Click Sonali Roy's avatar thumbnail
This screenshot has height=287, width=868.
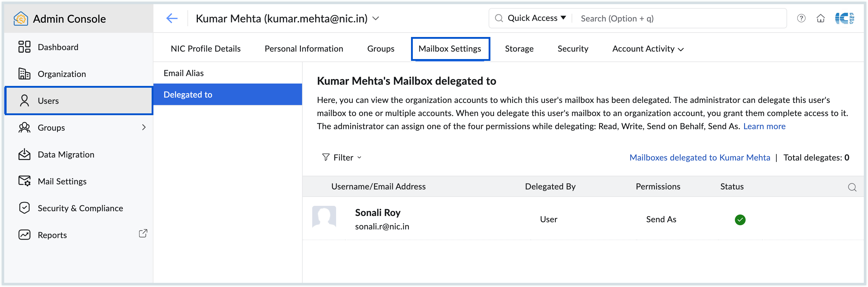tap(324, 217)
